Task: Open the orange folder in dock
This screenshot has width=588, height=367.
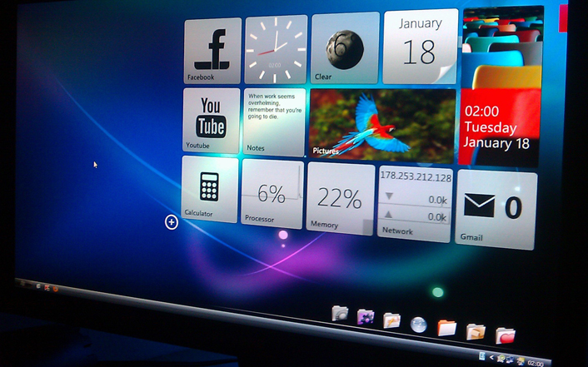Action: [x=447, y=328]
